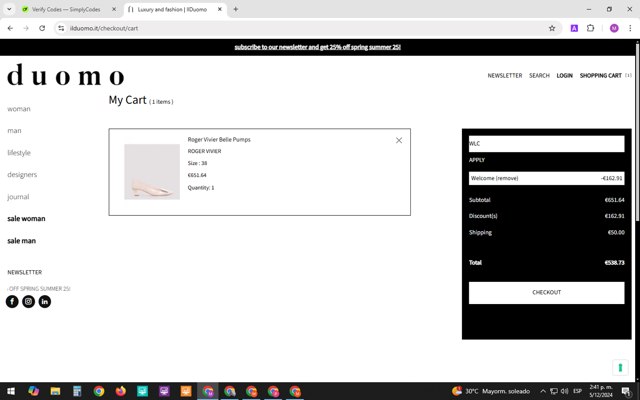Open the designers category
This screenshot has height=400, width=640.
tap(22, 175)
